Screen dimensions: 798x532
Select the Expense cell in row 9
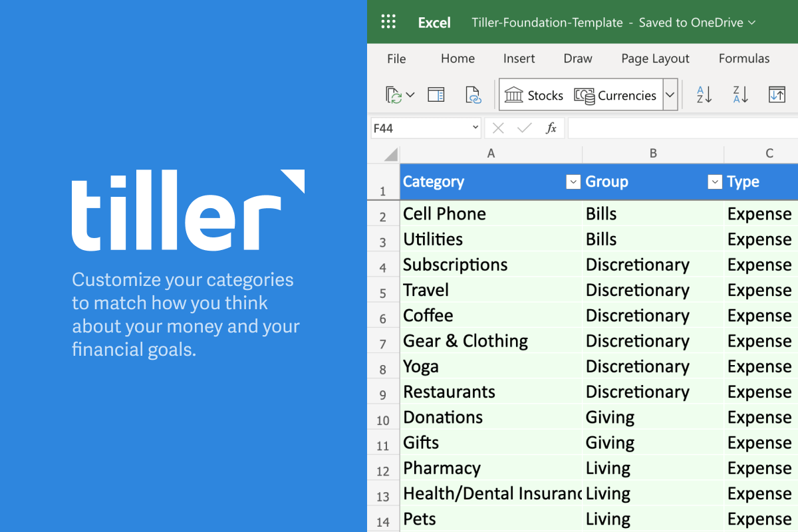[761, 392]
